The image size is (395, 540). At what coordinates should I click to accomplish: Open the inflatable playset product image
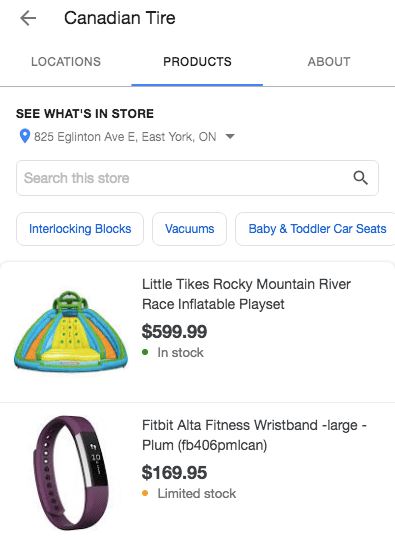[71, 331]
